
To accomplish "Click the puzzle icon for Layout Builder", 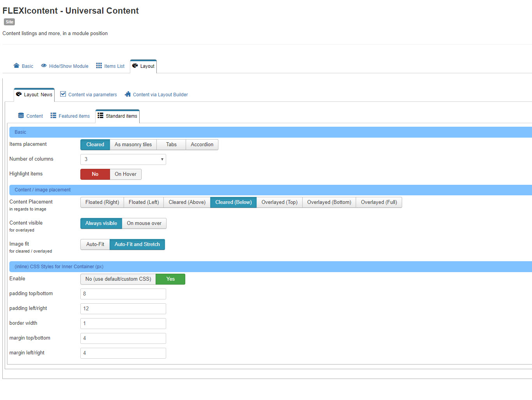I will (128, 94).
